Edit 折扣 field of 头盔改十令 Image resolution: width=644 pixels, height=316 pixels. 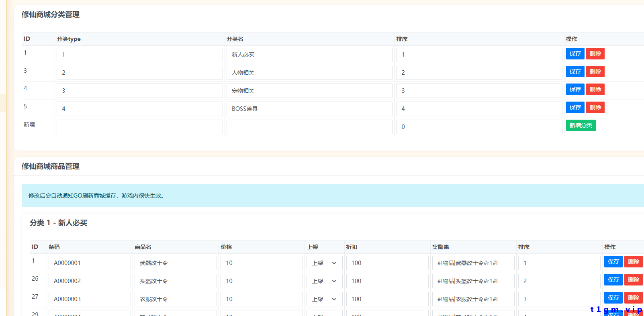tap(387, 281)
